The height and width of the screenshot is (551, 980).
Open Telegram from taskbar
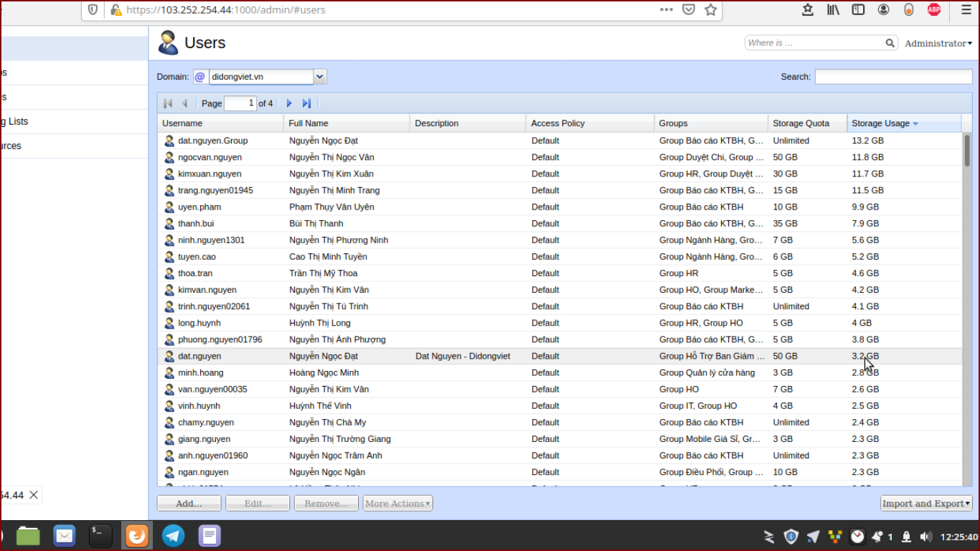tap(173, 535)
